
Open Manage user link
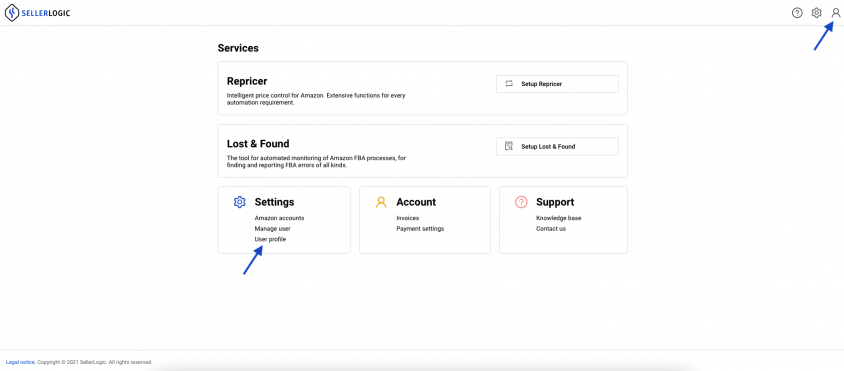click(x=272, y=229)
